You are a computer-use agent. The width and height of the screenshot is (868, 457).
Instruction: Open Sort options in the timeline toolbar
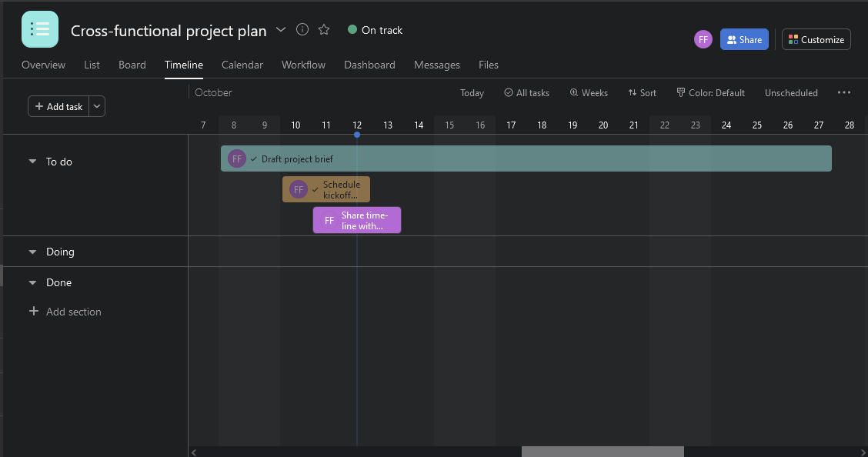pos(642,92)
